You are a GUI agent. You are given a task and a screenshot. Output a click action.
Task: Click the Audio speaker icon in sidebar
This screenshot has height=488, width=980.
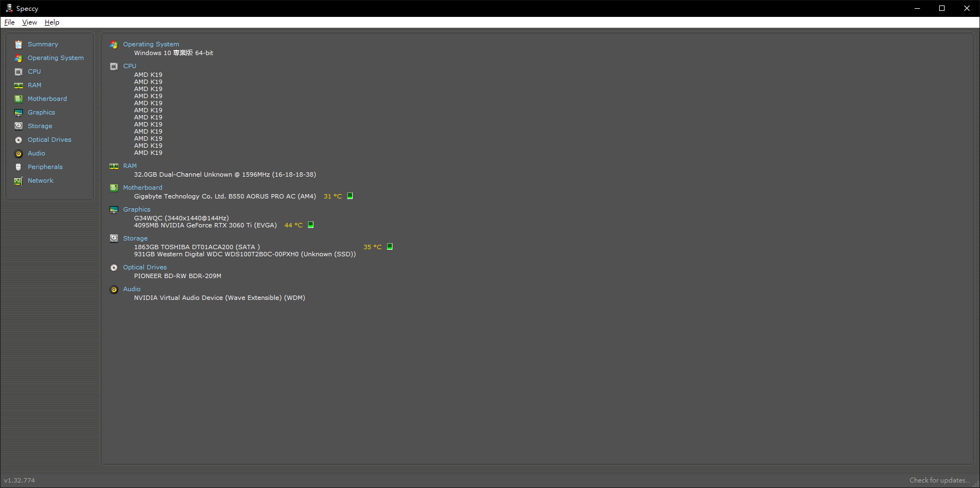(19, 154)
